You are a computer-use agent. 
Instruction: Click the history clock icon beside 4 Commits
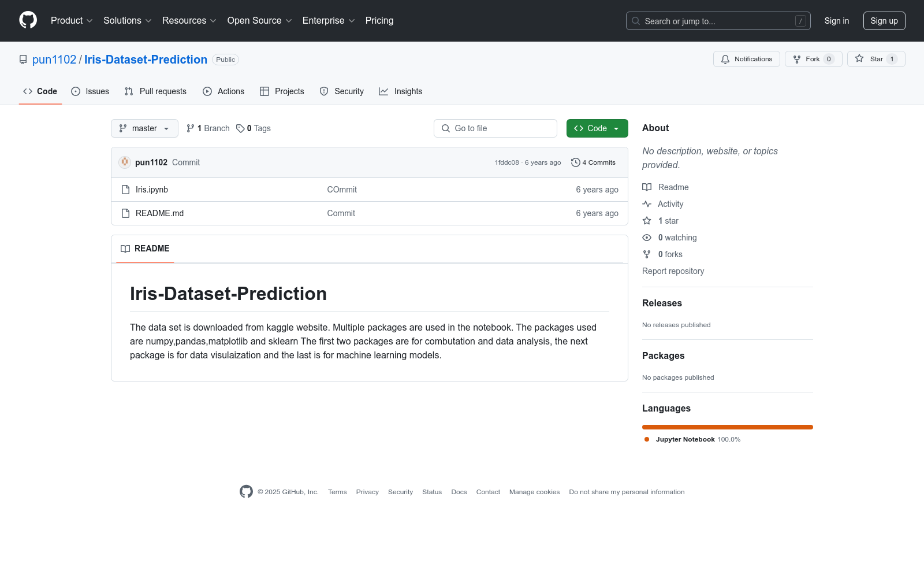pyautogui.click(x=575, y=162)
